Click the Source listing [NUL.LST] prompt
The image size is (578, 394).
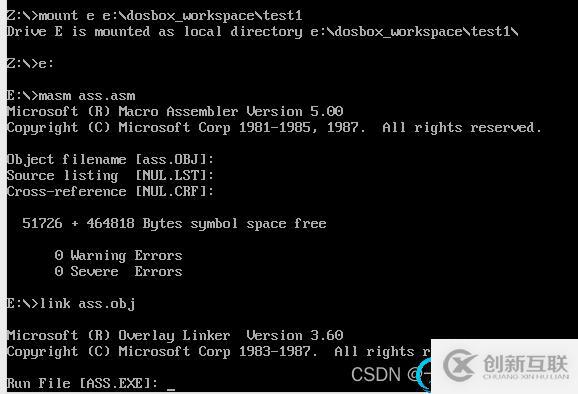click(x=110, y=175)
